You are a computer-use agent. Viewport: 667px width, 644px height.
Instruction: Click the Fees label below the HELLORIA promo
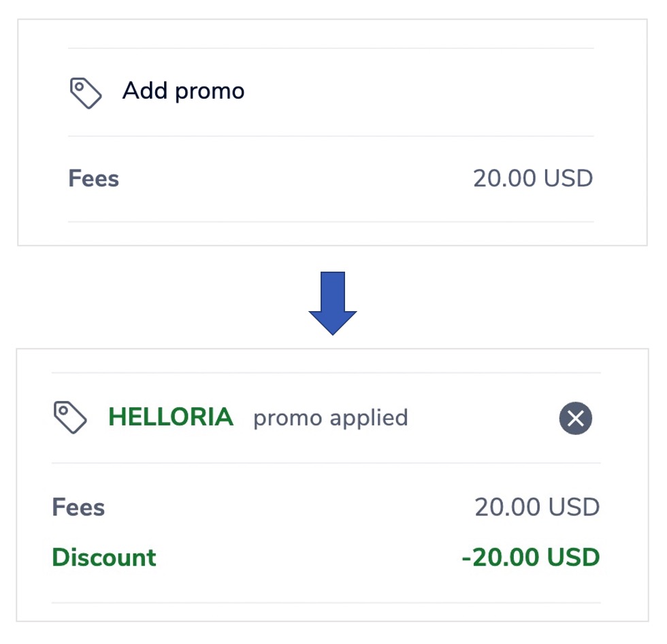coord(78,507)
